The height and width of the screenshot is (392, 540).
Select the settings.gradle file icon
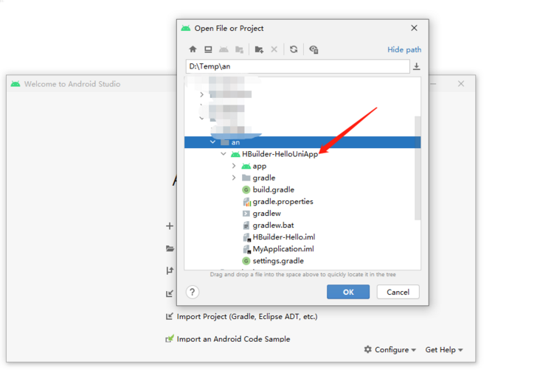click(246, 261)
